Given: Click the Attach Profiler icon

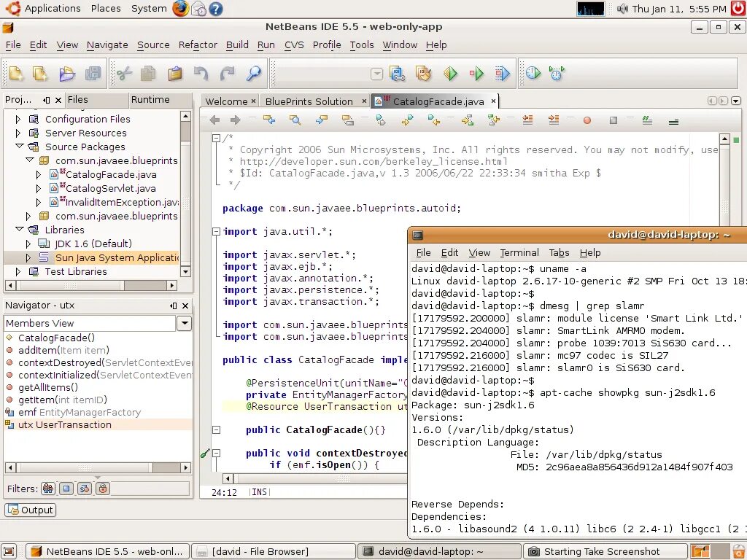Looking at the screenshot, I should click(557, 74).
